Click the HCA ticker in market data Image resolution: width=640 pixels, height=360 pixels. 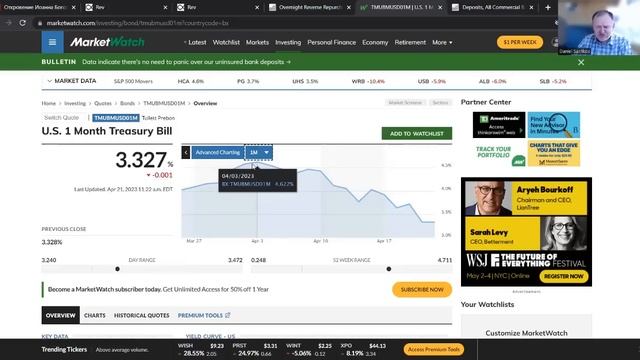191,81
